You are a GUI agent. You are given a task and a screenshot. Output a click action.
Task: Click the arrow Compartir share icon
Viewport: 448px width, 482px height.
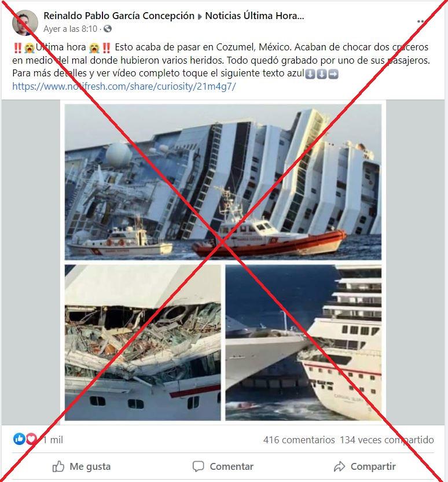coord(339,466)
